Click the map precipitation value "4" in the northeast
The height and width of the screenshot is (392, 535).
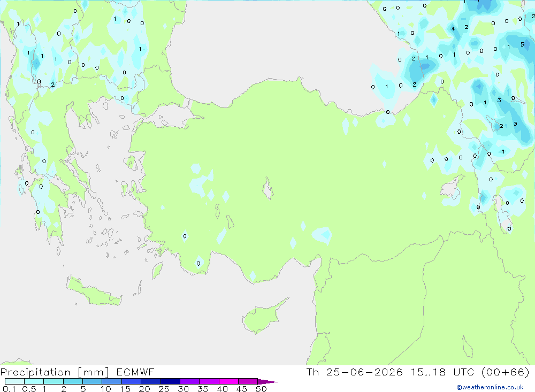tap(453, 29)
